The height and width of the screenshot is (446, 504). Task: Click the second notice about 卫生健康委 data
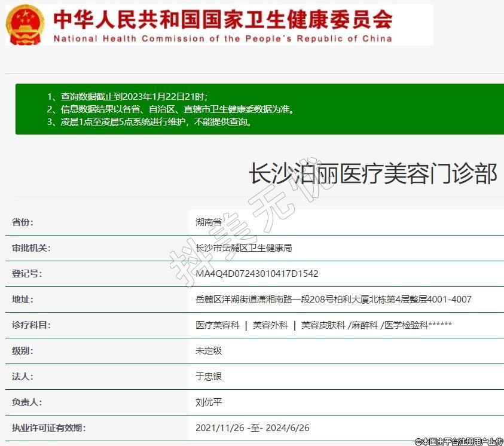tap(170, 109)
